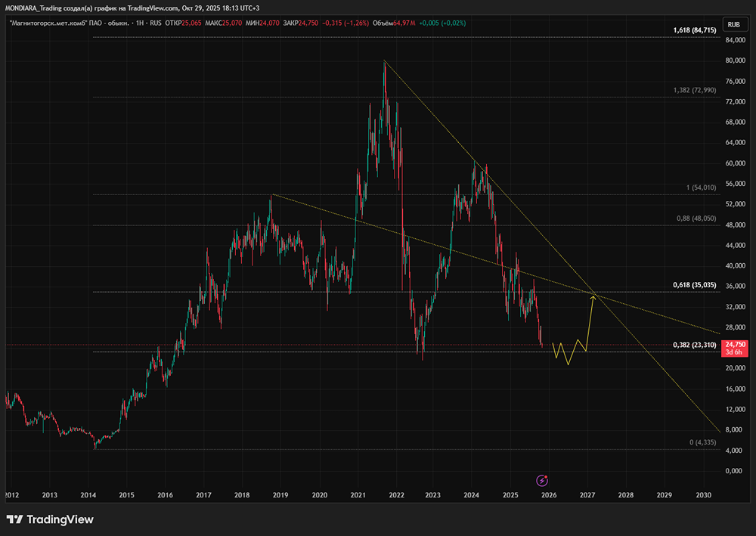
Task: Click the 44,000 price axis label
Action: (736, 246)
